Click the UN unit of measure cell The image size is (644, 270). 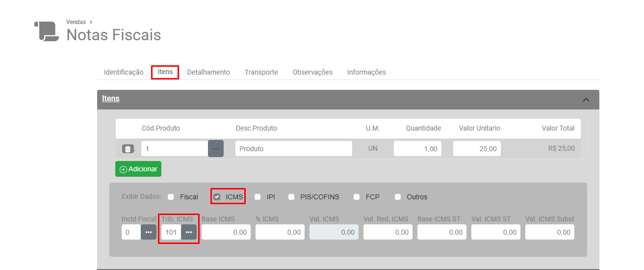point(373,149)
